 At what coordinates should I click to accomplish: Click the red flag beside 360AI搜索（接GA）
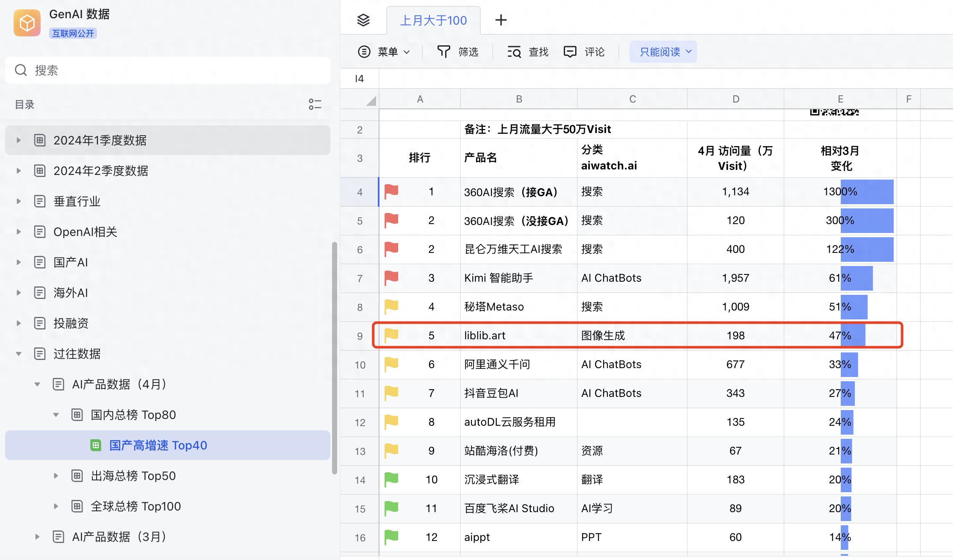click(391, 191)
